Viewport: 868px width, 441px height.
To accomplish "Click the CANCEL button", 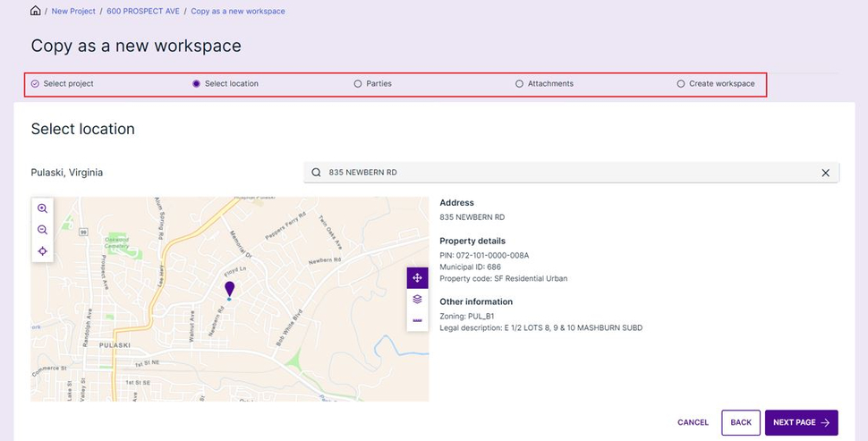I will click(694, 422).
